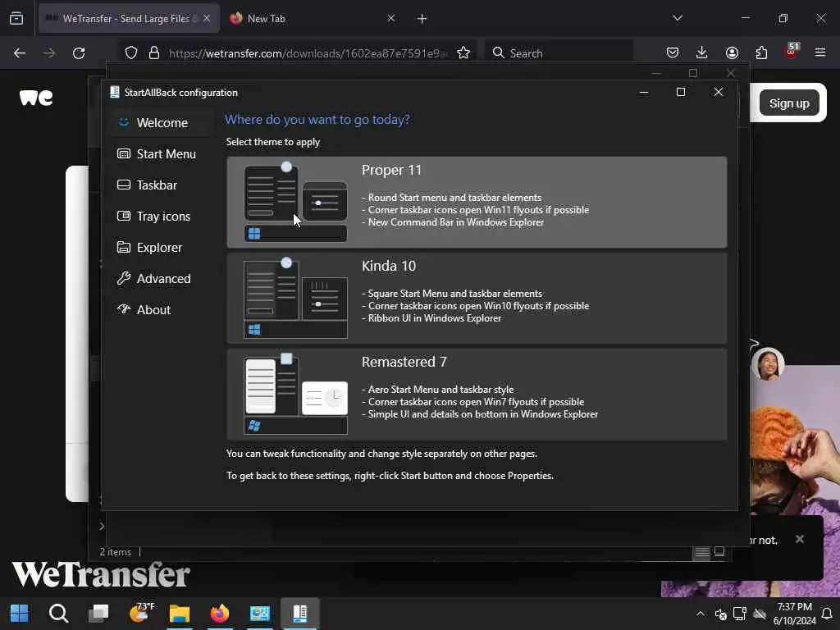Open the About page in sidebar
The height and width of the screenshot is (630, 840).
[161, 309]
